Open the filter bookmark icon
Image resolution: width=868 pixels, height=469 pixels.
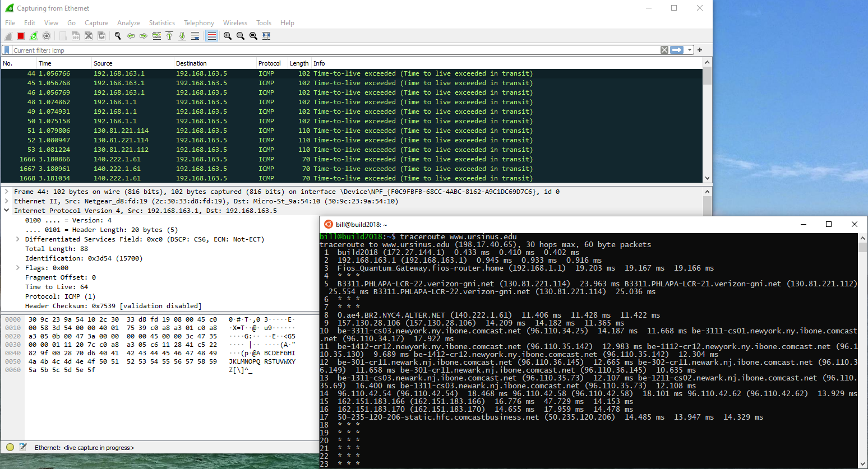(x=7, y=50)
